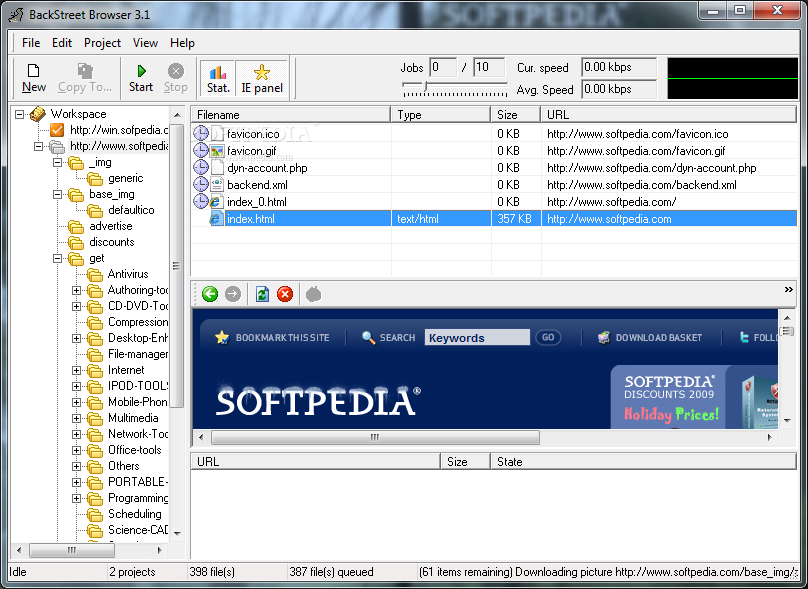The width and height of the screenshot is (808, 589).
Task: Click the backend.xml file icon
Action: pyautogui.click(x=217, y=184)
